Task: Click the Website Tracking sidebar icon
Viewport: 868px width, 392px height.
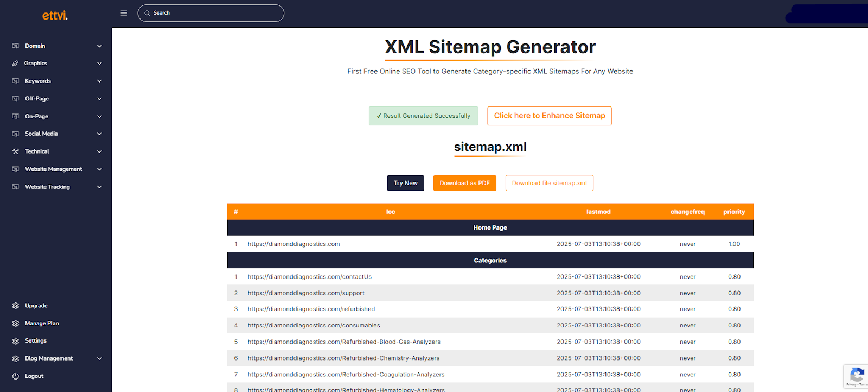Action: click(x=16, y=187)
